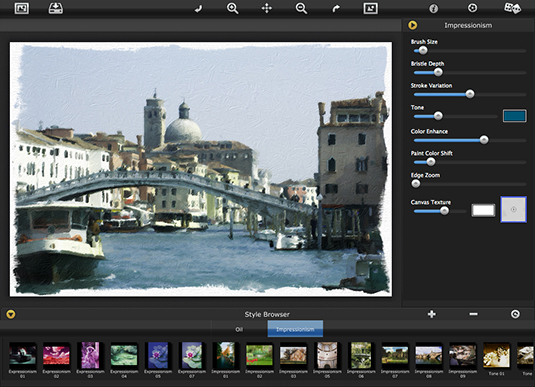The width and height of the screenshot is (535, 387).
Task: Open the blue Tone color swatch
Action: [x=515, y=116]
